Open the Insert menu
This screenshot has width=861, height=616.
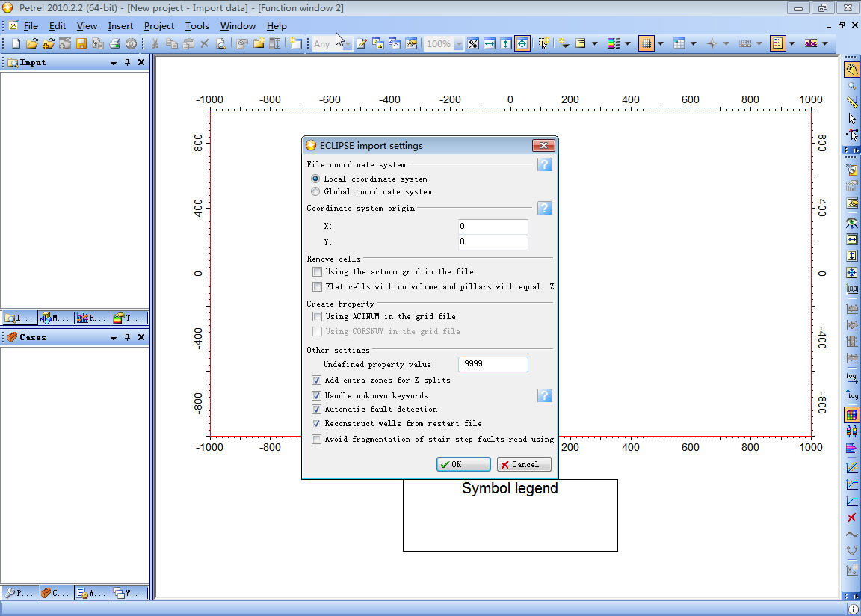[120, 26]
